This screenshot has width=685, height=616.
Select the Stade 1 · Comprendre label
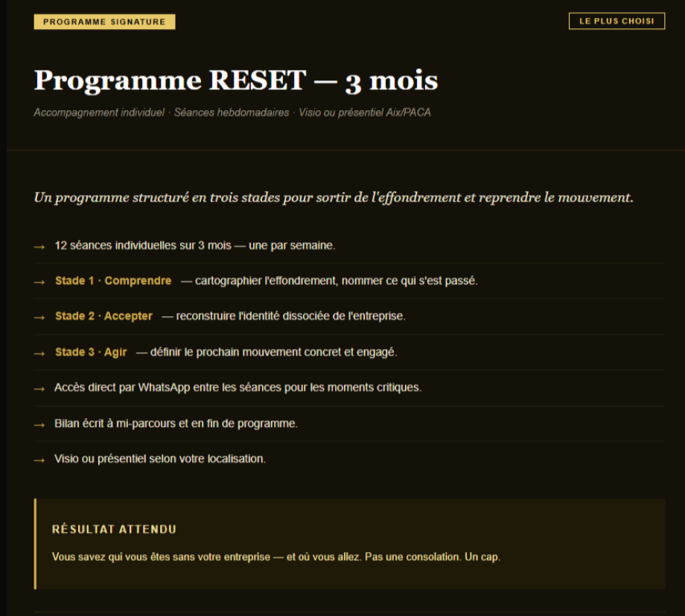113,280
